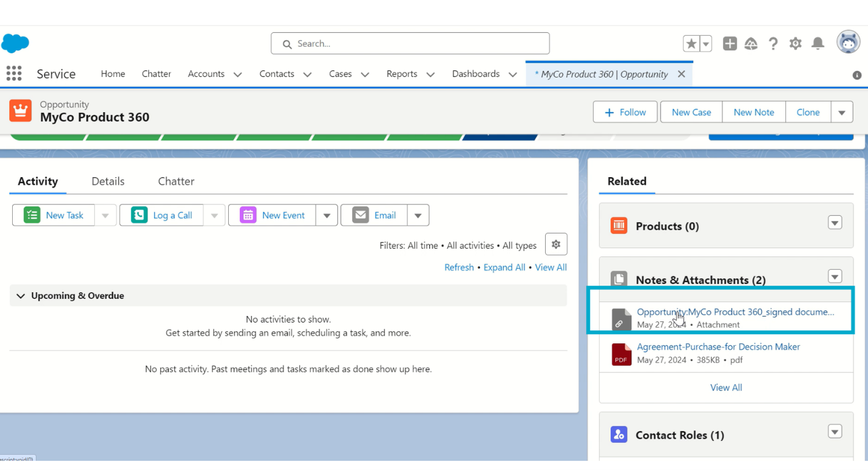The height and width of the screenshot is (470, 868).
Task: Open the Accounts nav item
Action: (206, 74)
